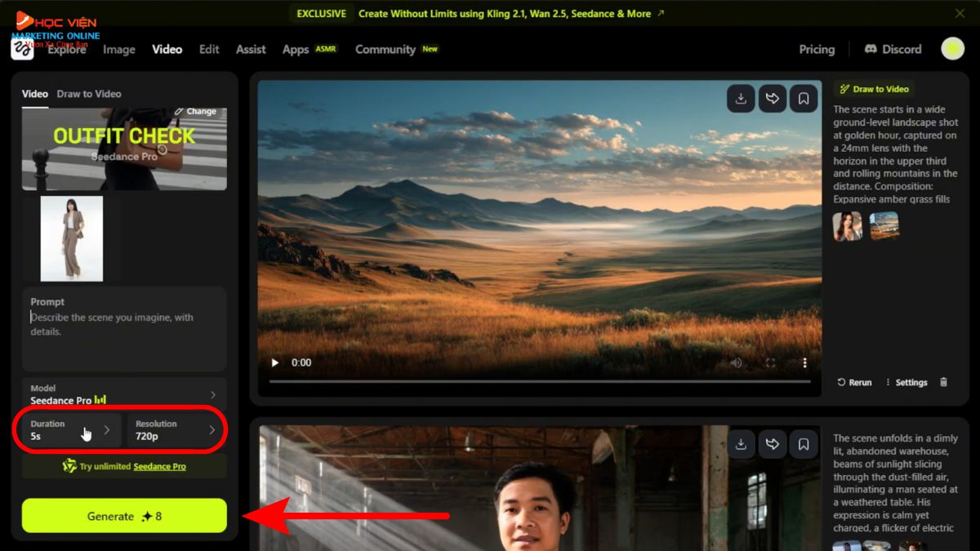The height and width of the screenshot is (551, 980).
Task: Download the warehouse man video
Action: tap(740, 444)
